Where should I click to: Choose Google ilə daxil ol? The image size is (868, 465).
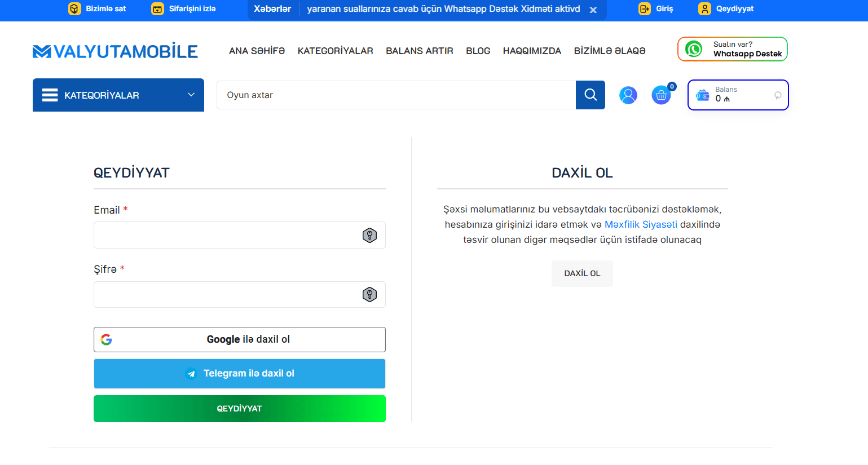click(x=240, y=339)
